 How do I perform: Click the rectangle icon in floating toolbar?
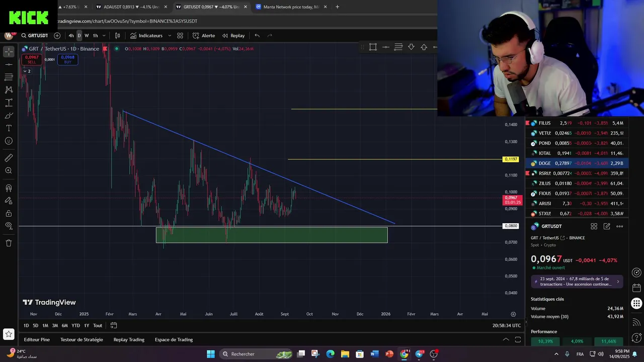coord(373,47)
